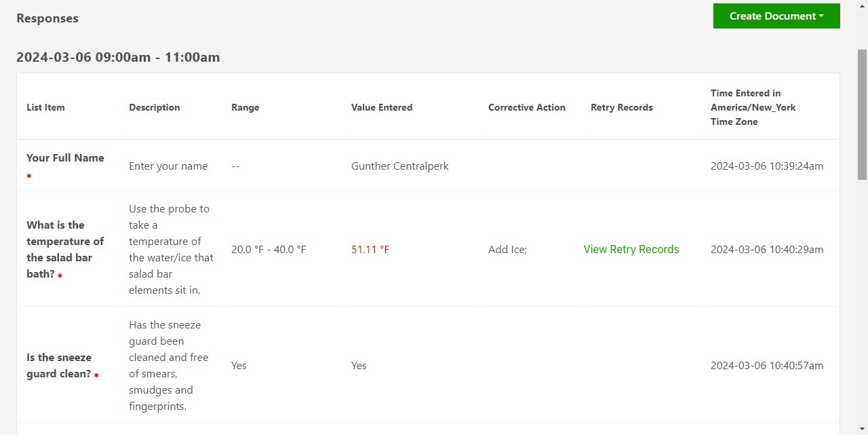Click the View Retry Records link
The image size is (868, 435).
tap(631, 249)
